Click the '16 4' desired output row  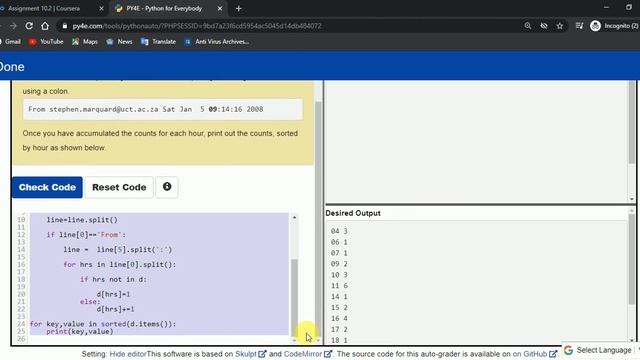pos(339,318)
